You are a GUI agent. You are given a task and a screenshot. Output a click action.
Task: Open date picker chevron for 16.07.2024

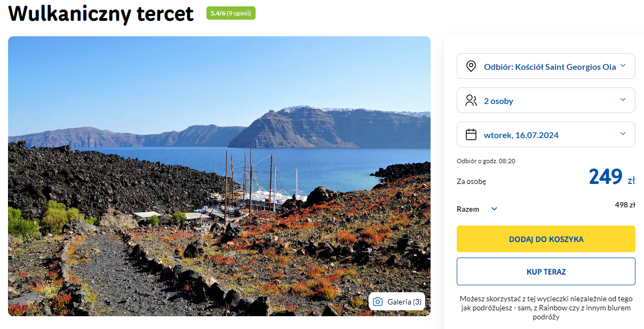tap(623, 134)
